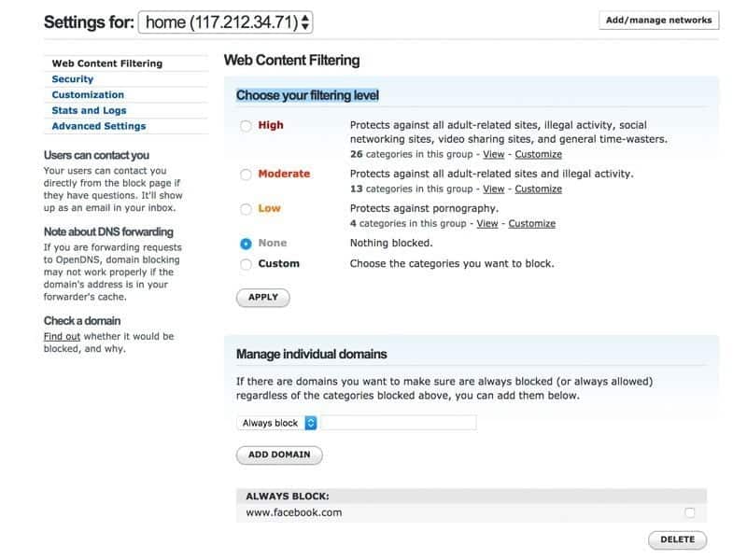The width and height of the screenshot is (747, 560).
Task: Click the domain name input field
Action: pos(399,423)
